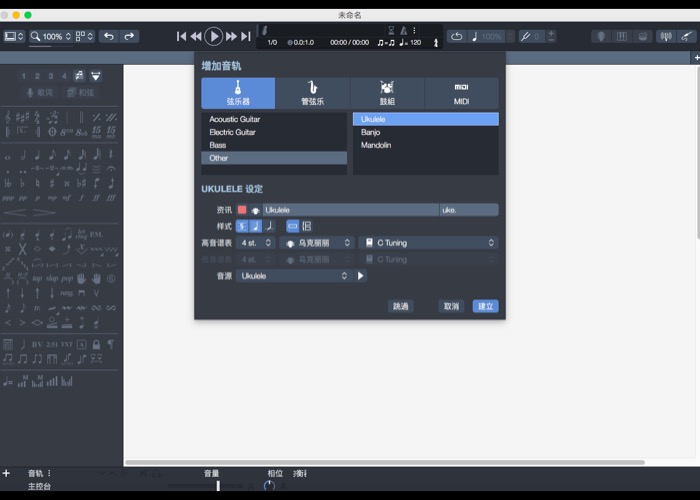Open the 4 st. string count dropdown
This screenshot has height=500, width=700.
point(255,243)
